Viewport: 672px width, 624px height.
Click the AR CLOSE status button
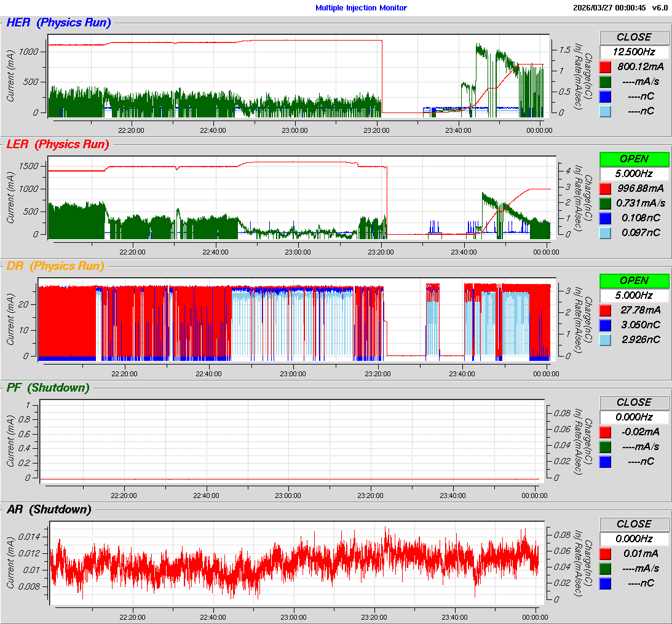[x=634, y=524]
